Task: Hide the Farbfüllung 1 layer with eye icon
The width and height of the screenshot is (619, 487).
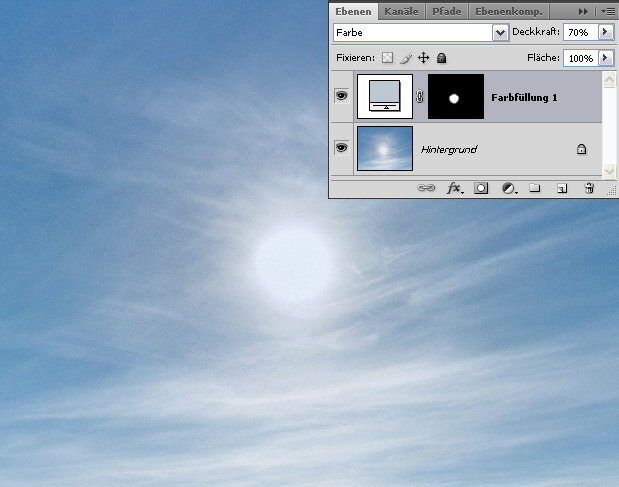Action: coord(341,97)
